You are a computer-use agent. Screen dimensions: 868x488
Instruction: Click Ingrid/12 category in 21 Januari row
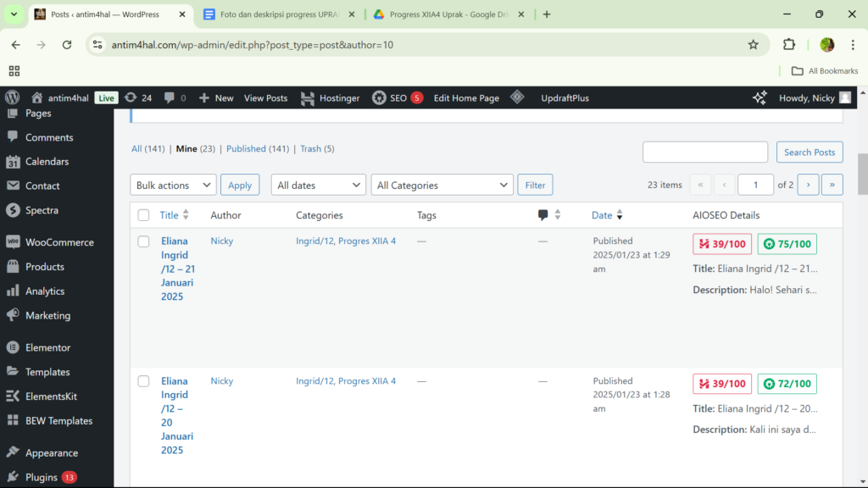(315, 241)
